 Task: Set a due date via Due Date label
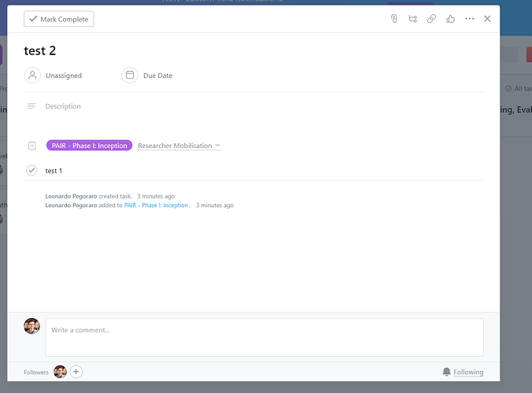(x=157, y=76)
